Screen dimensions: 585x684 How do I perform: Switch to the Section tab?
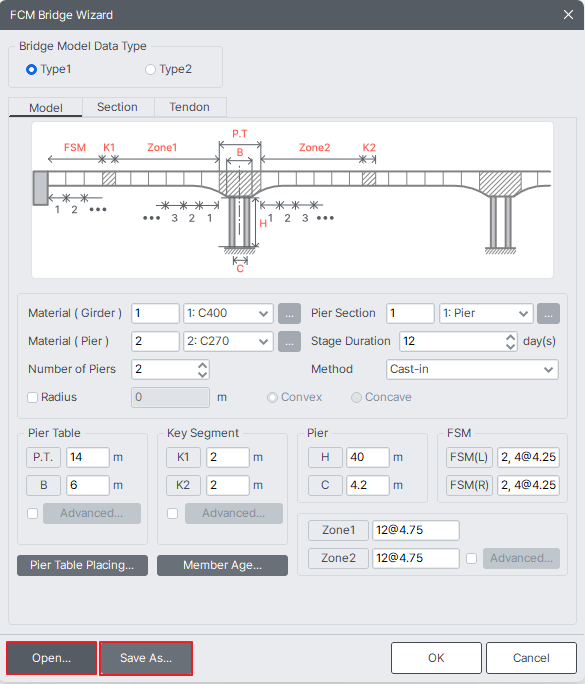(x=117, y=107)
